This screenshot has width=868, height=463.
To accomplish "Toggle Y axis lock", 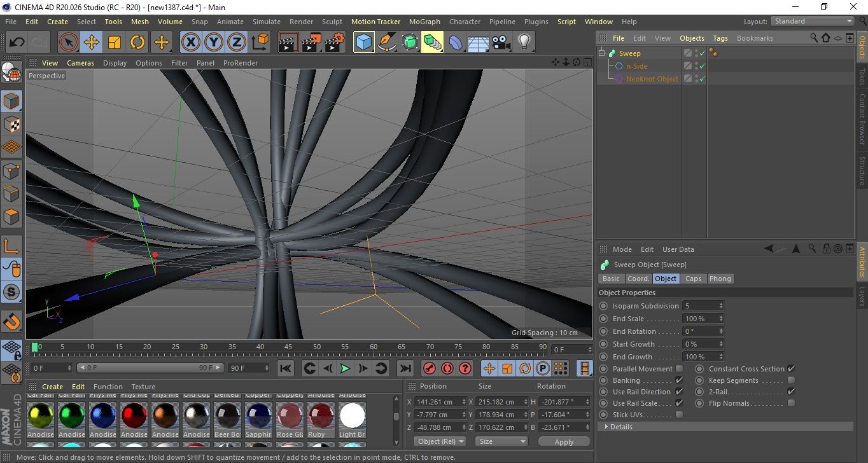I will click(213, 43).
